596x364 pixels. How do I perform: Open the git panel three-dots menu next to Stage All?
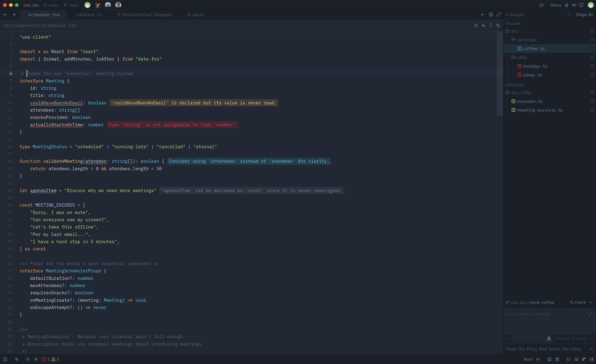569,15
